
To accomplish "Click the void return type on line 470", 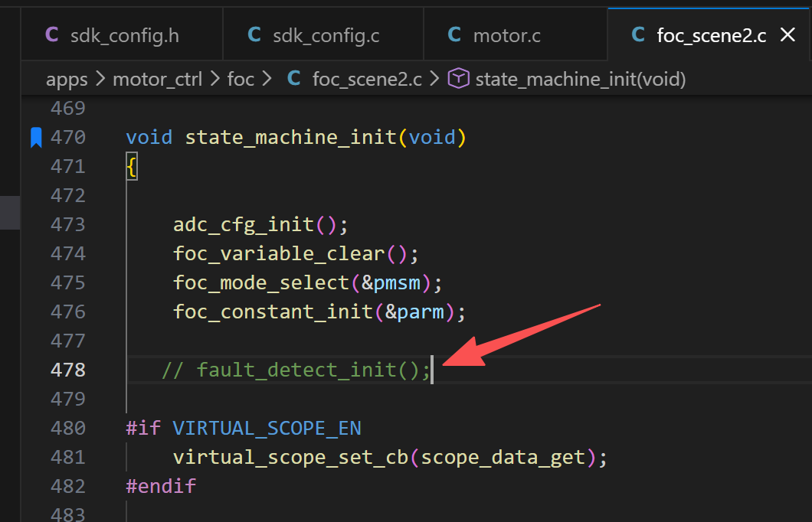I will coord(149,138).
